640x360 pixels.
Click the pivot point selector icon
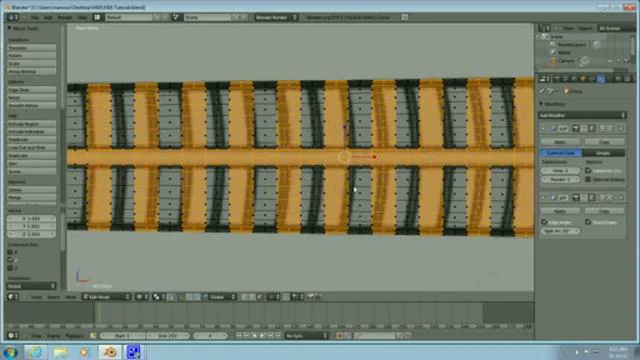(x=159, y=297)
